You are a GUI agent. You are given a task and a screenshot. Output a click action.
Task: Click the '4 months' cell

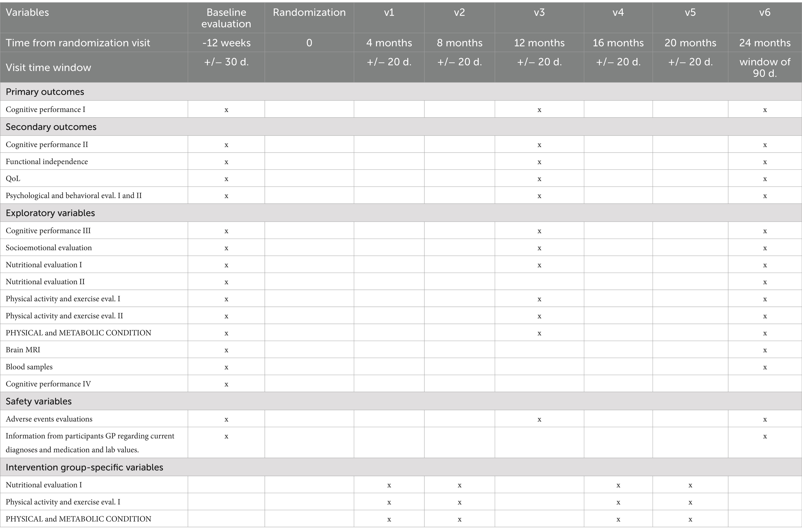pyautogui.click(x=389, y=42)
